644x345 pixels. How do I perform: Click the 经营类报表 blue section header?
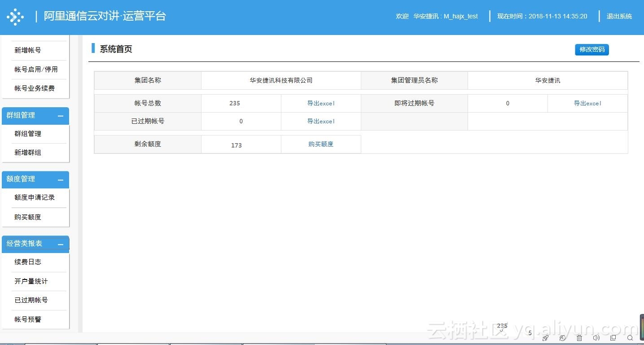(x=35, y=244)
